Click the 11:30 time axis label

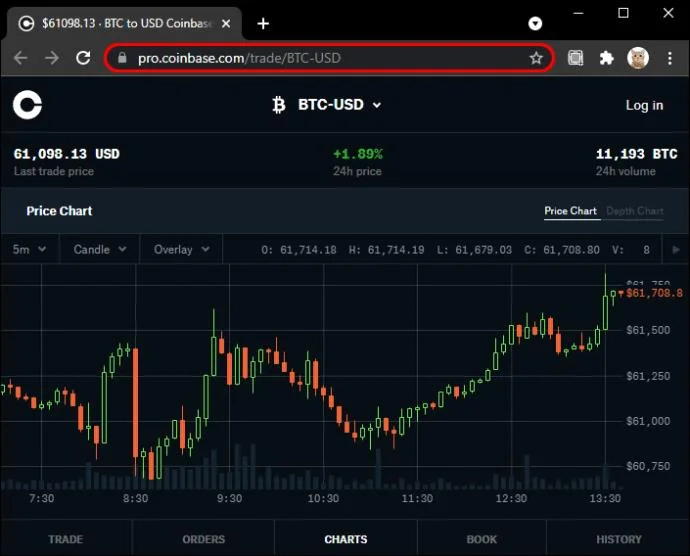(417, 498)
